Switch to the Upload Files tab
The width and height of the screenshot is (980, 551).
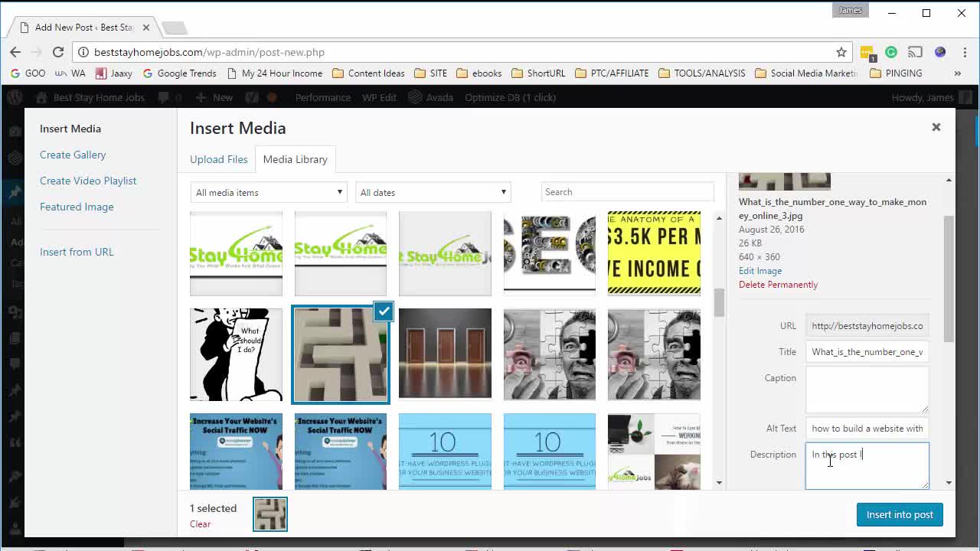coord(219,159)
